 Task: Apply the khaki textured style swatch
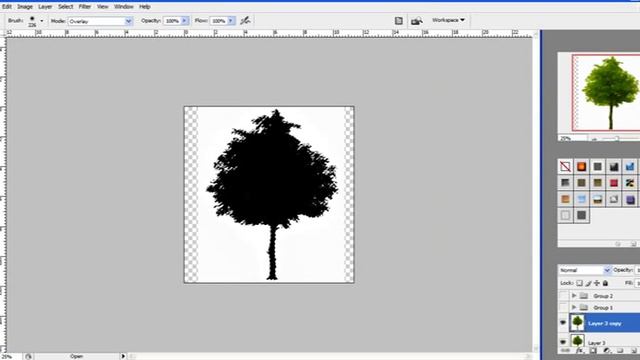click(x=598, y=183)
